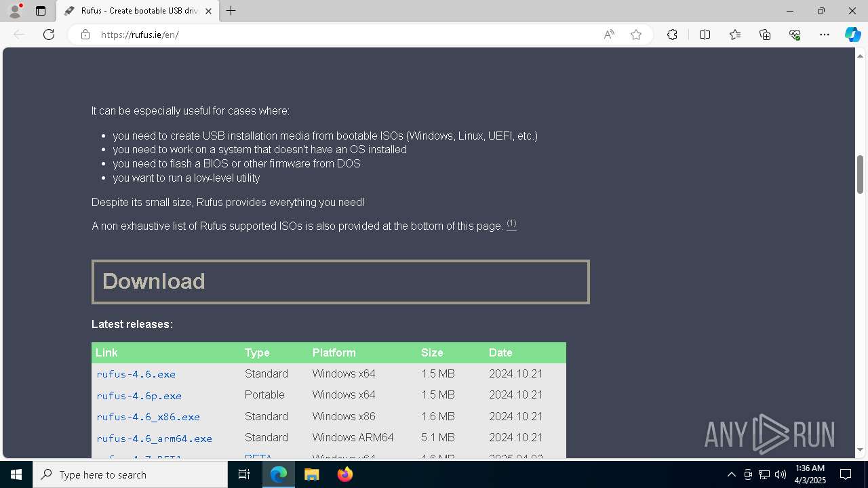Click the page scrollbar thumb
Image resolution: width=868 pixels, height=488 pixels.
[x=860, y=174]
